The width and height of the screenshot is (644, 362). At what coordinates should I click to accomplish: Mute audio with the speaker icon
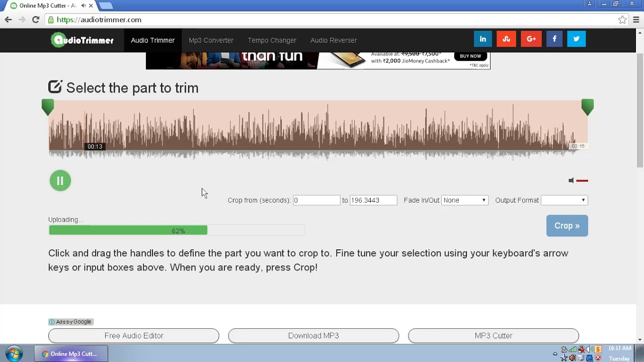click(x=571, y=180)
